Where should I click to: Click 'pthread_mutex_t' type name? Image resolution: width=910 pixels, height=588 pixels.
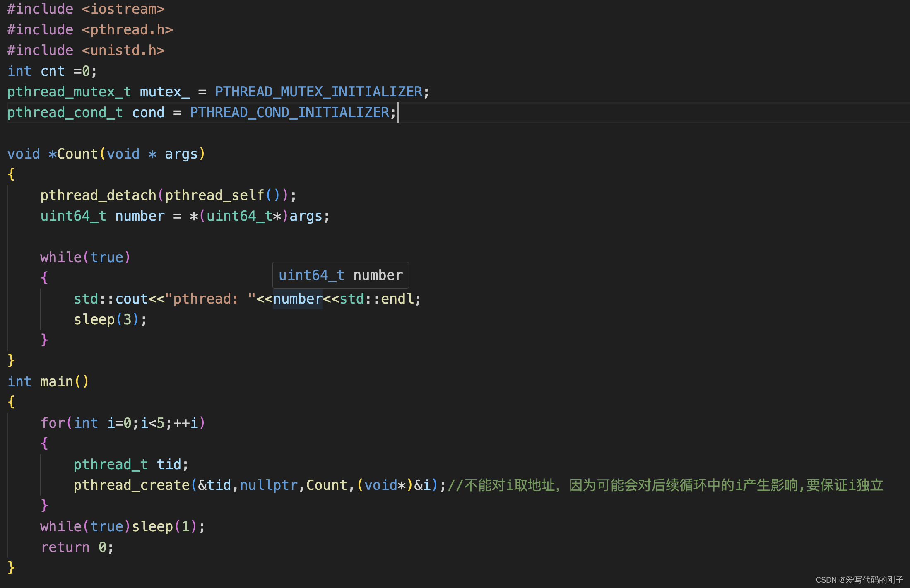[69, 92]
